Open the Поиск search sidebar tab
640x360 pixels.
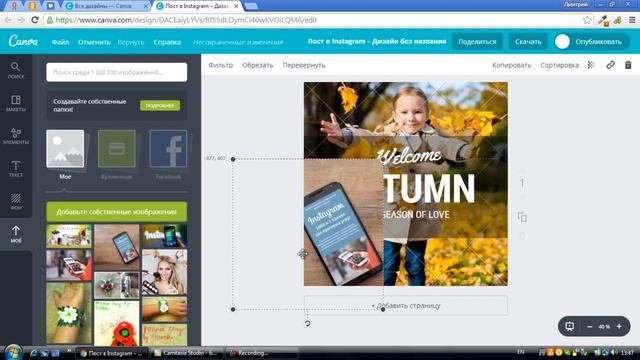(x=16, y=70)
